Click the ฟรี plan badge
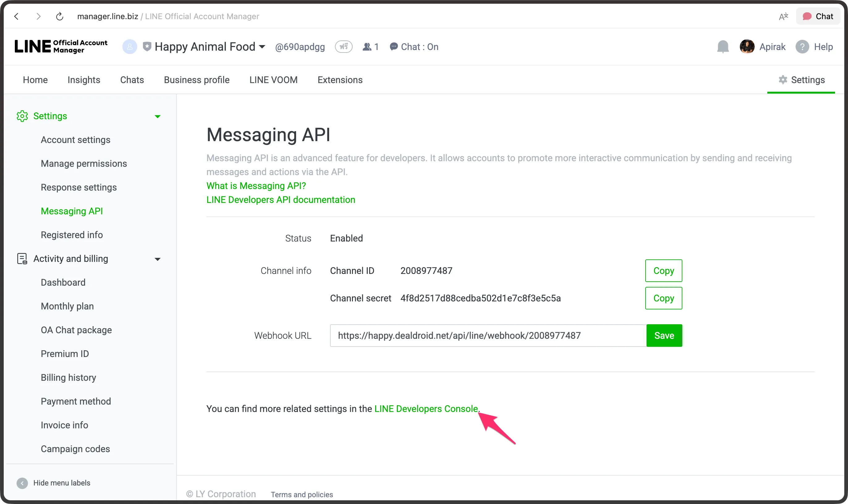 (x=343, y=47)
